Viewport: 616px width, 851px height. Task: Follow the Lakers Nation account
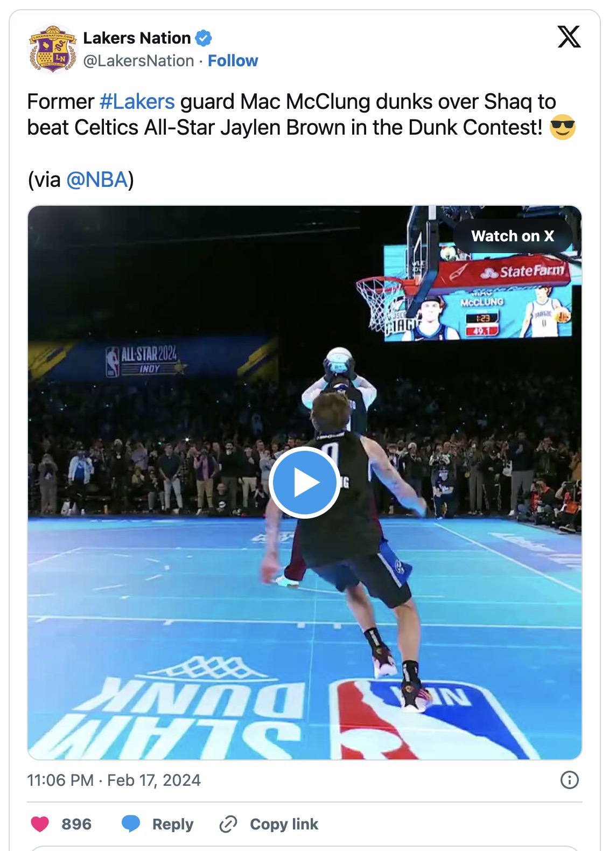[233, 61]
